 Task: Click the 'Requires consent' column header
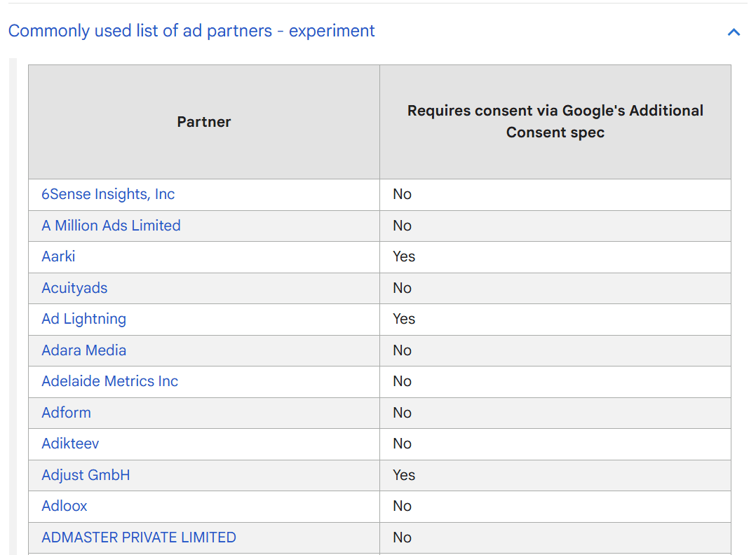(x=555, y=121)
